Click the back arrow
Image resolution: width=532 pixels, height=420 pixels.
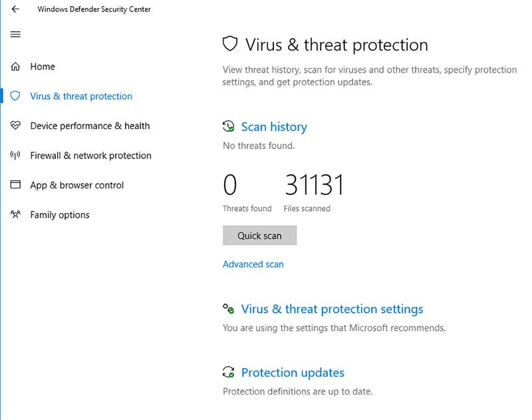click(x=15, y=9)
